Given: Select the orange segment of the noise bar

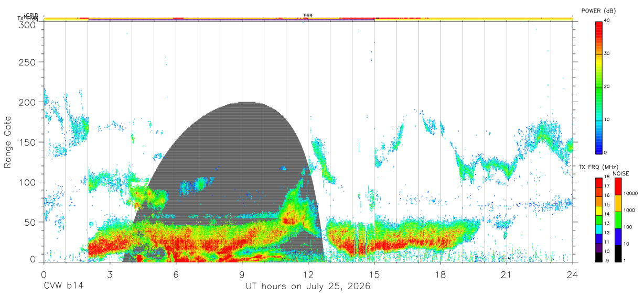Looking at the screenshot, I should point(618,203).
